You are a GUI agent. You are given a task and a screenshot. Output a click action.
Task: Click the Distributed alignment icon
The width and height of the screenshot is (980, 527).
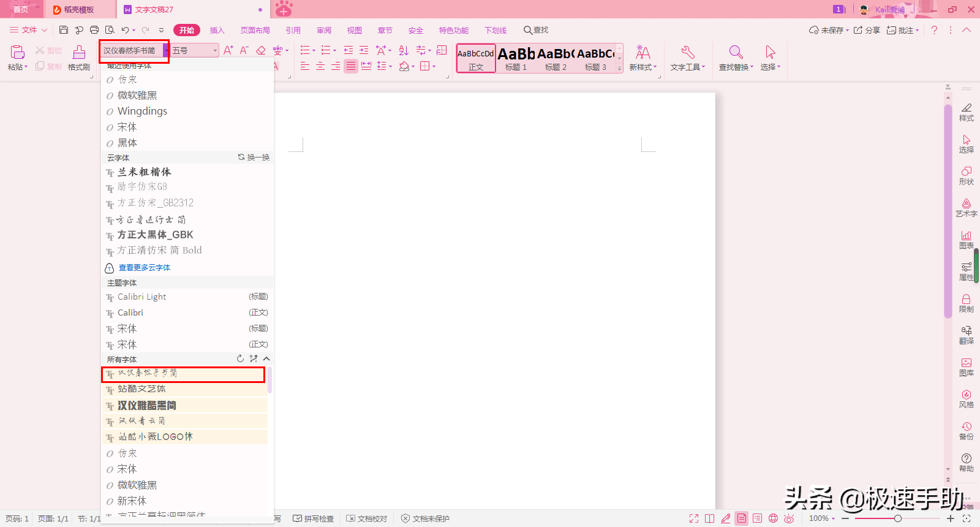(366, 66)
